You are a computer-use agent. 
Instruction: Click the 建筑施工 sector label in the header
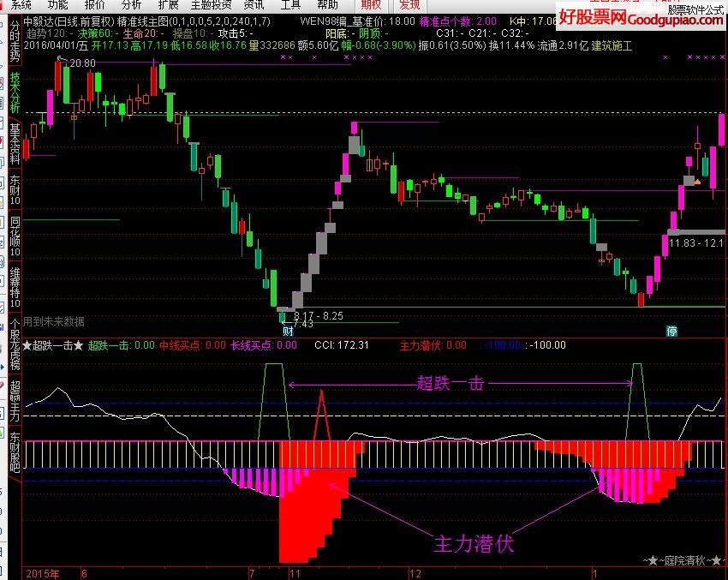point(610,45)
